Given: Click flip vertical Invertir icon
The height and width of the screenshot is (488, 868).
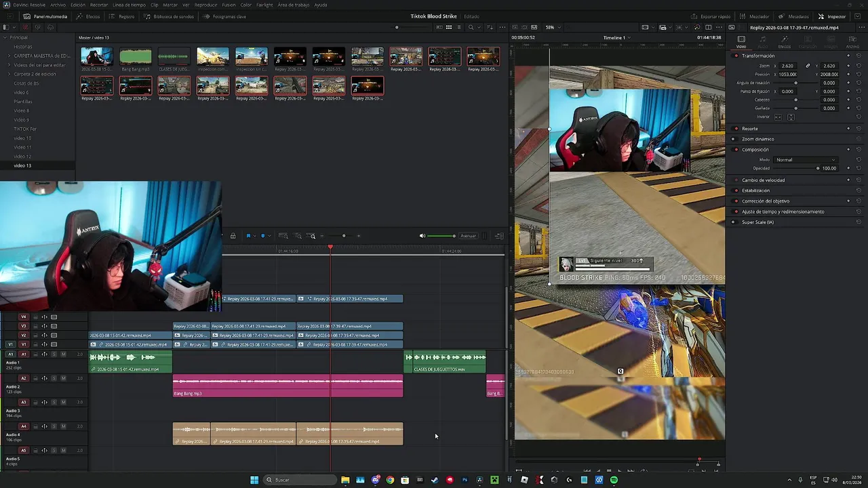Looking at the screenshot, I should tap(791, 117).
